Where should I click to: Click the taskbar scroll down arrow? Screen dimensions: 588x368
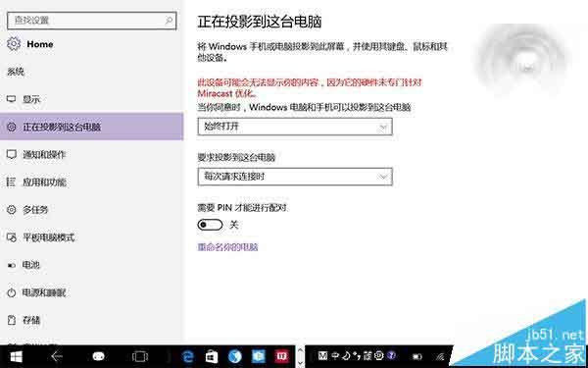(300, 363)
